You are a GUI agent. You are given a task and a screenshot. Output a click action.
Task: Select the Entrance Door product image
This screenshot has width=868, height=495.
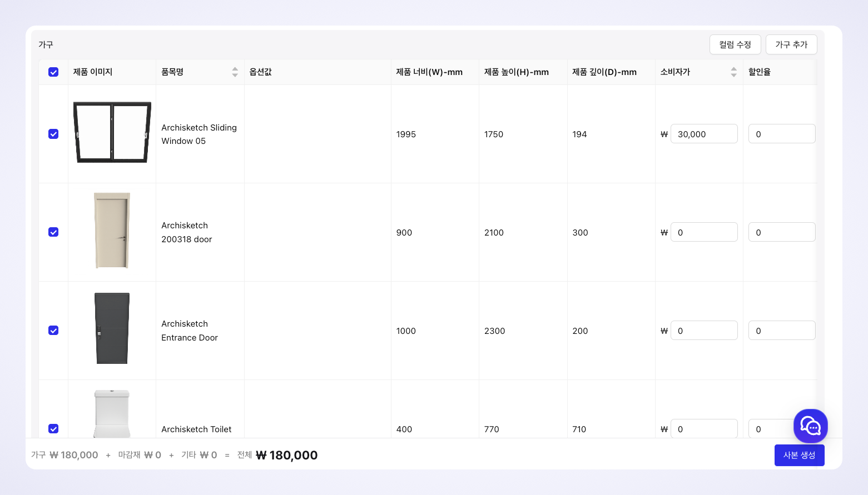point(112,328)
